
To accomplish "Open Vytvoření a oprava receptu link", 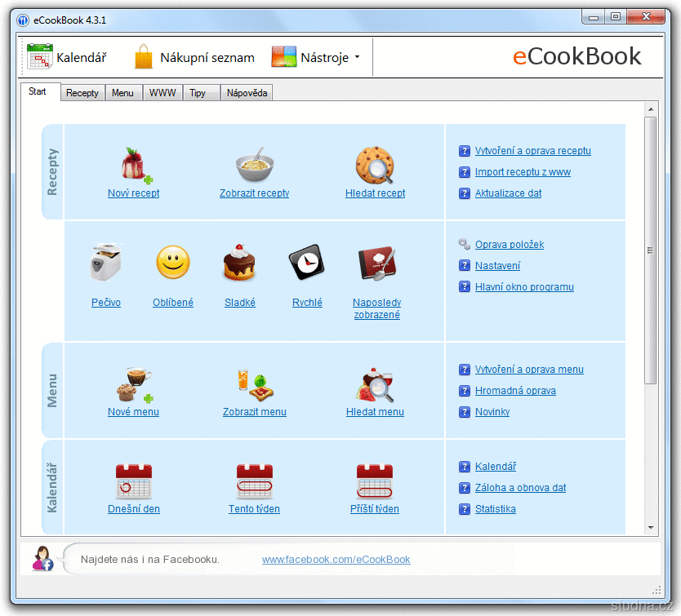I will pos(533,151).
